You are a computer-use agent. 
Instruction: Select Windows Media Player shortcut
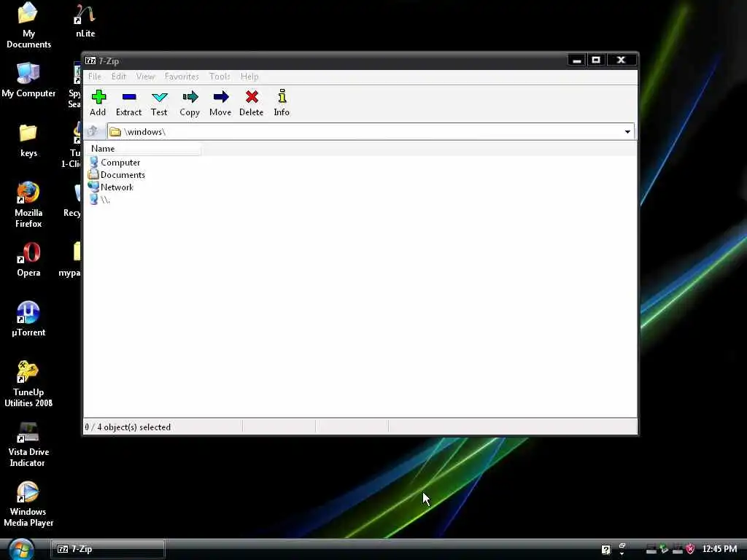pyautogui.click(x=28, y=505)
